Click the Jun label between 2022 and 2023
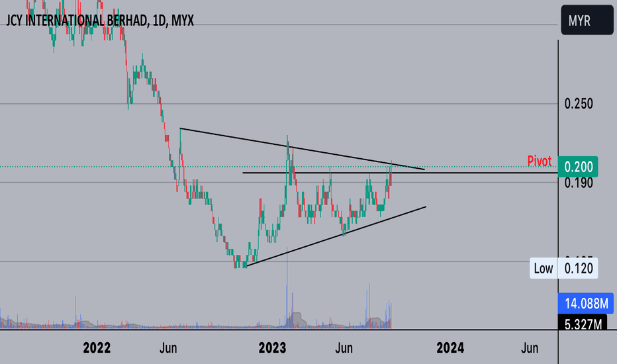Viewport: 617px width, 364px height. tap(168, 348)
